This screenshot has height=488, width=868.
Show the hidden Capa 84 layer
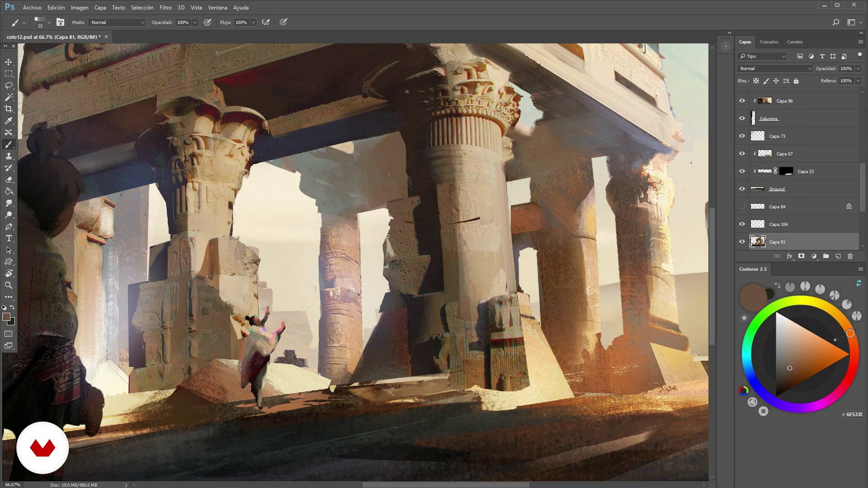[x=742, y=206]
